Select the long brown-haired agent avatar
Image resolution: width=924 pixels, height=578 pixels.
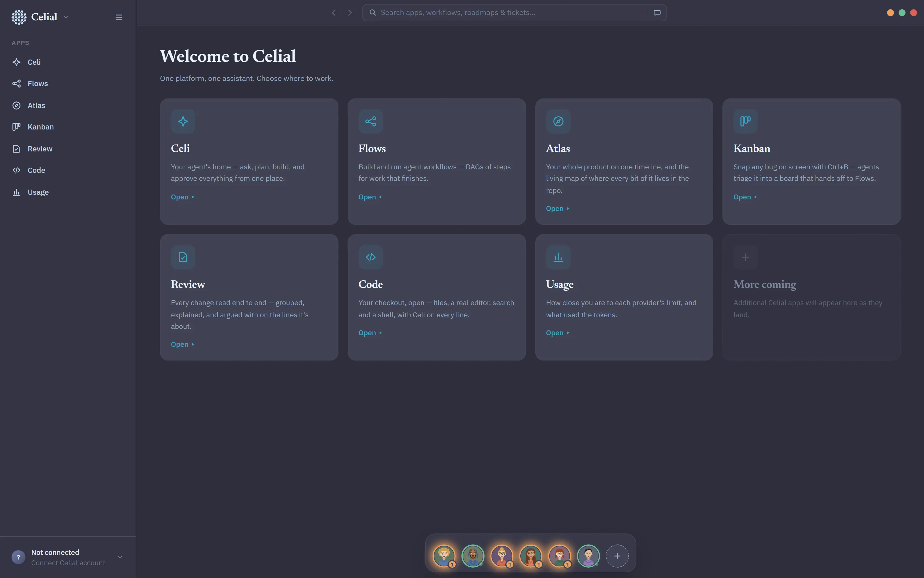530,556
